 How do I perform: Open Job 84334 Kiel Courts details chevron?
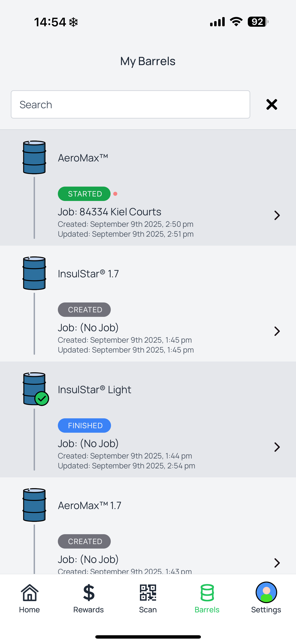(x=277, y=215)
